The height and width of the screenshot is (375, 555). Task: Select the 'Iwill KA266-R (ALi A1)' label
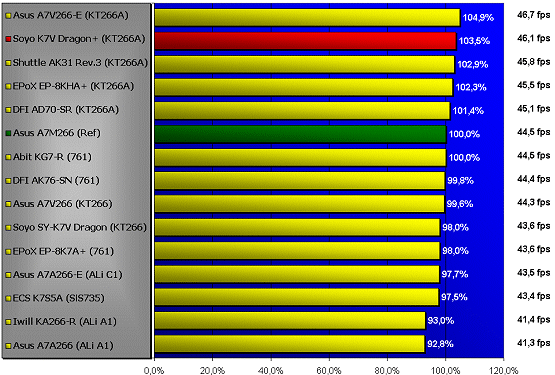(65, 321)
